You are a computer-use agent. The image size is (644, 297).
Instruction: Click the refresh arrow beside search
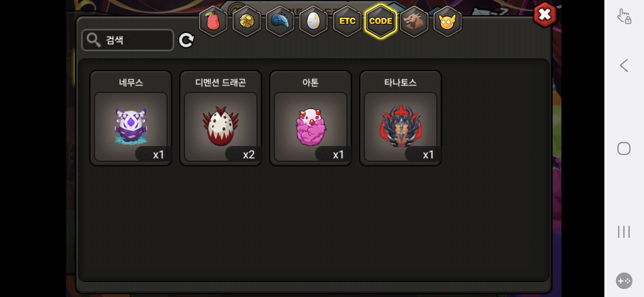click(x=186, y=40)
